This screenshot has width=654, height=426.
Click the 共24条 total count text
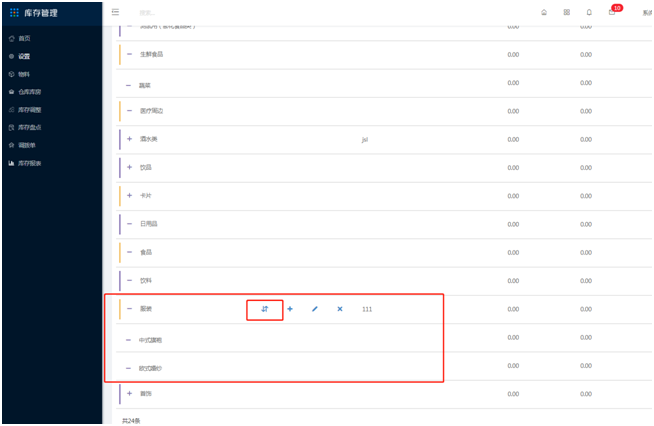131,421
